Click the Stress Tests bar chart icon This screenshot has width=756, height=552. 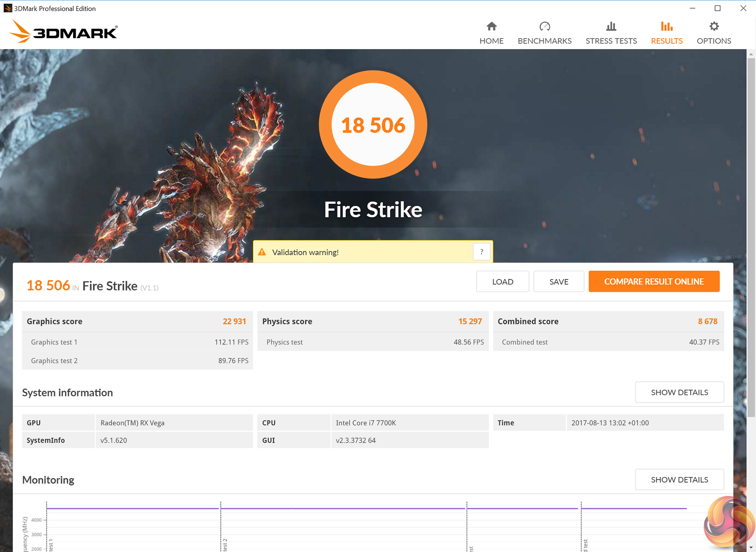611,27
